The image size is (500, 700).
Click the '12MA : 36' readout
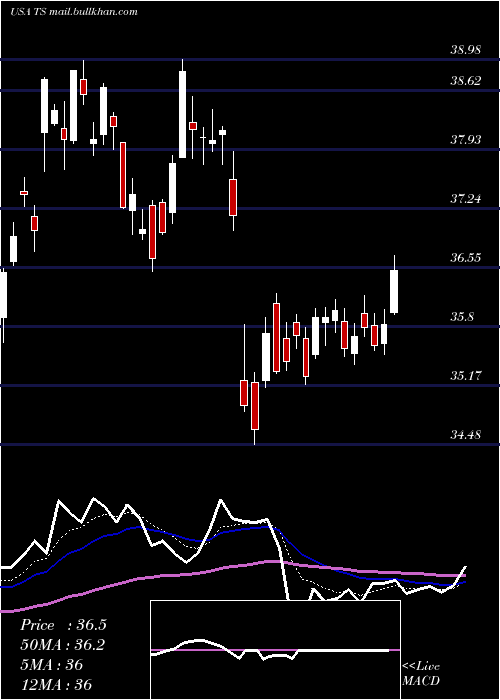point(55,684)
